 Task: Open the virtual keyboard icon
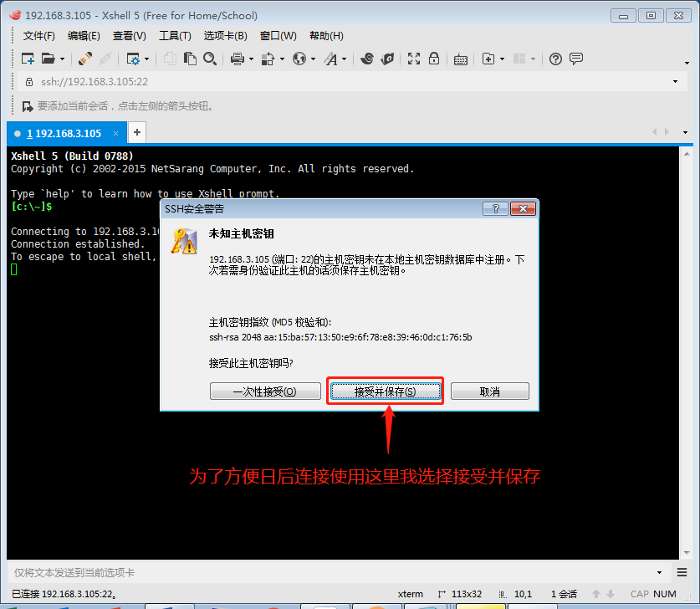460,59
